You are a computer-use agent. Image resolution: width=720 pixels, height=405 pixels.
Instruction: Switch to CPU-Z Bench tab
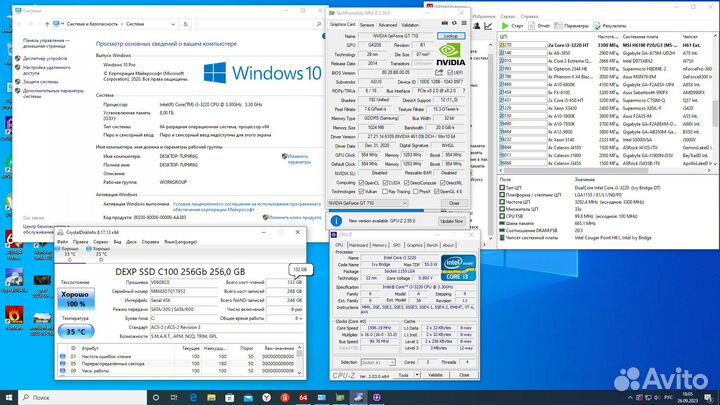[432, 245]
